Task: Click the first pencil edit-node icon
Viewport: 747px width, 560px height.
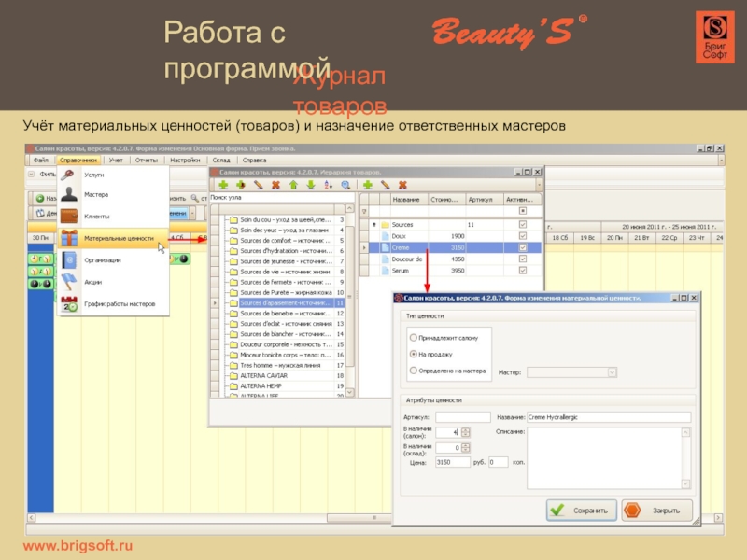Action: pyautogui.click(x=259, y=185)
